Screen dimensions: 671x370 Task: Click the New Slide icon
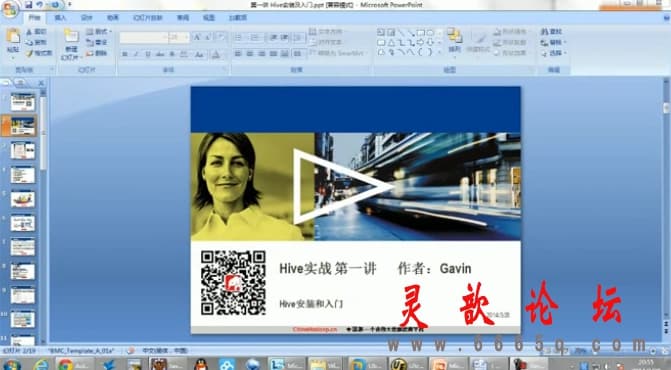point(71,36)
